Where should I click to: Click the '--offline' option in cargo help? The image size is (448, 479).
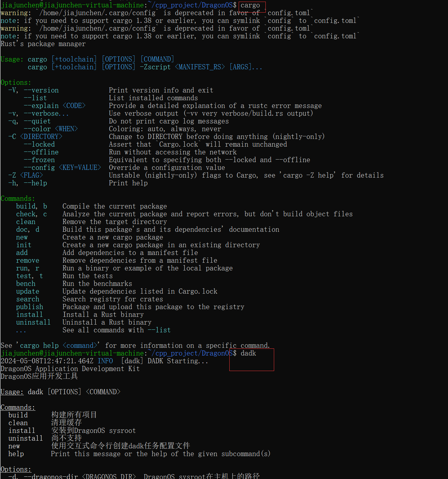click(41, 152)
